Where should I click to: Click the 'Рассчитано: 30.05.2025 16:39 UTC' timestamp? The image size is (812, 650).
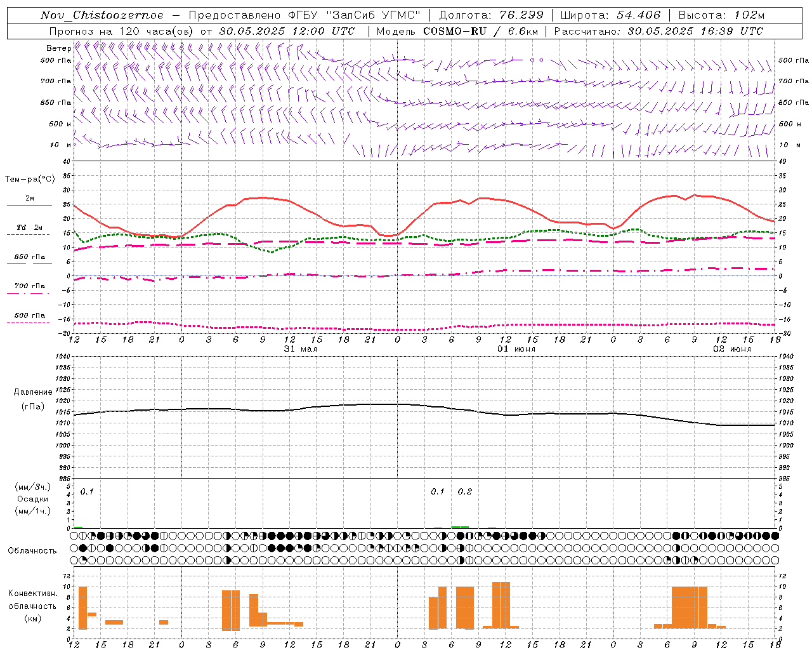click(x=658, y=31)
